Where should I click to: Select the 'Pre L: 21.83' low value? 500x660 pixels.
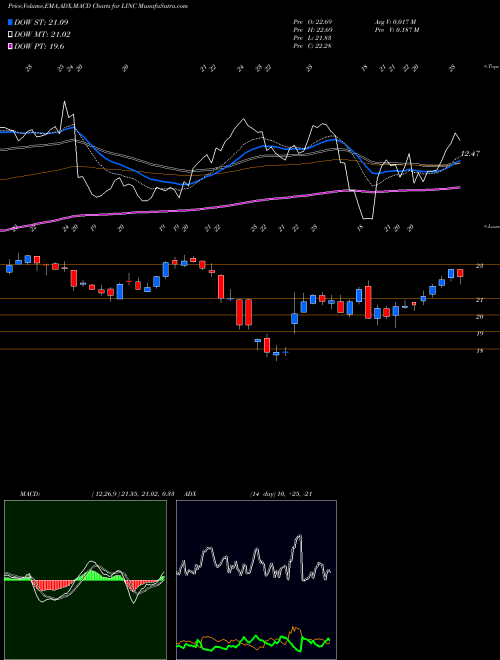[314, 38]
